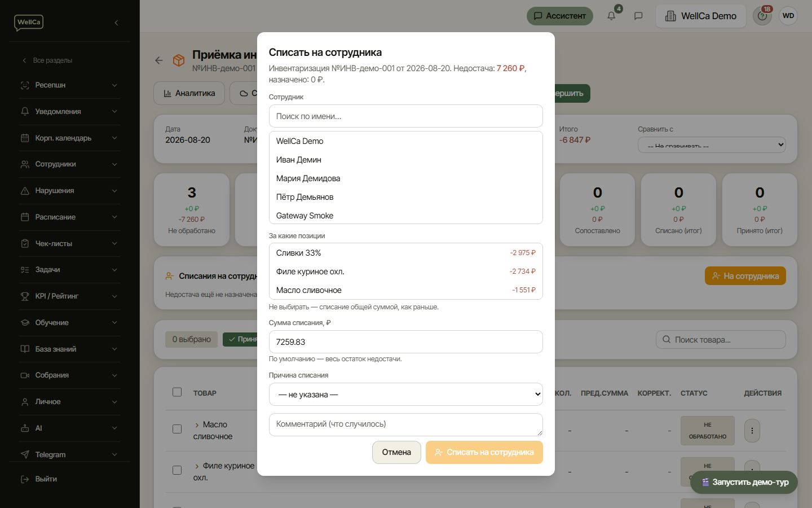Click the Корп. календарь calendar icon
The height and width of the screenshot is (508, 812).
(25, 138)
